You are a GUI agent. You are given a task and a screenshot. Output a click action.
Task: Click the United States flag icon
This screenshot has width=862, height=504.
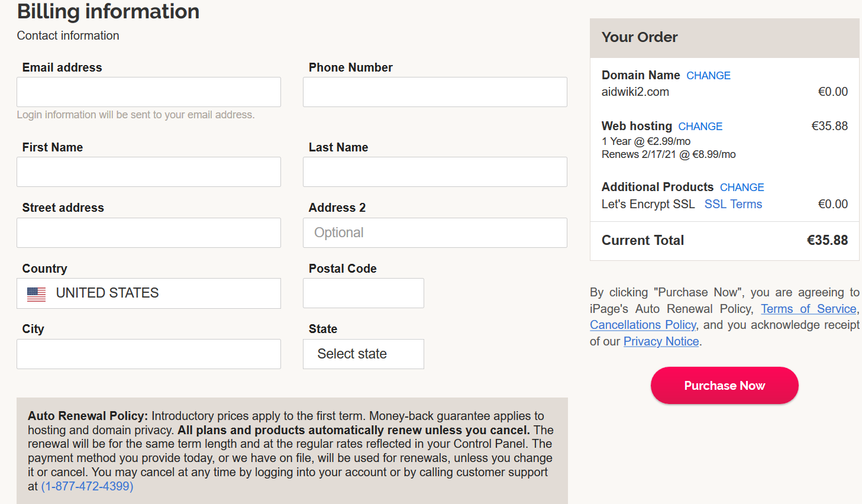click(x=37, y=294)
